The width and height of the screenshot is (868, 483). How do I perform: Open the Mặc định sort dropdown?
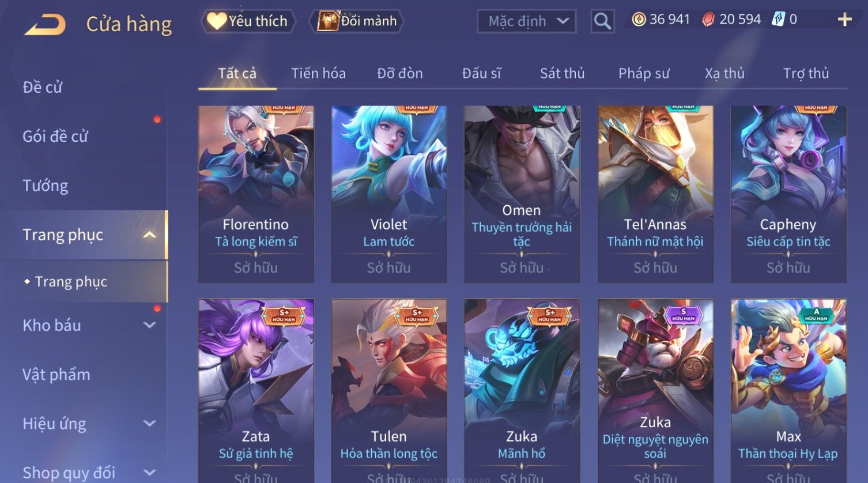pos(526,21)
